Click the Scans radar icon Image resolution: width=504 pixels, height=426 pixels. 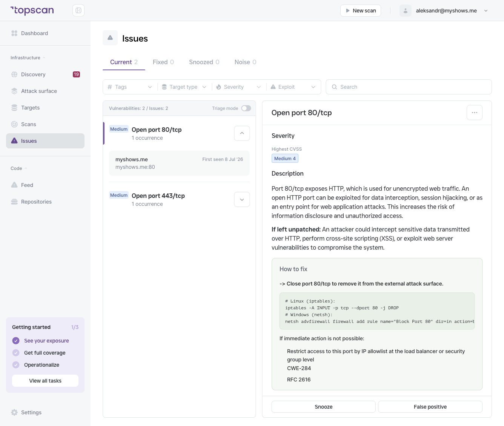point(14,124)
